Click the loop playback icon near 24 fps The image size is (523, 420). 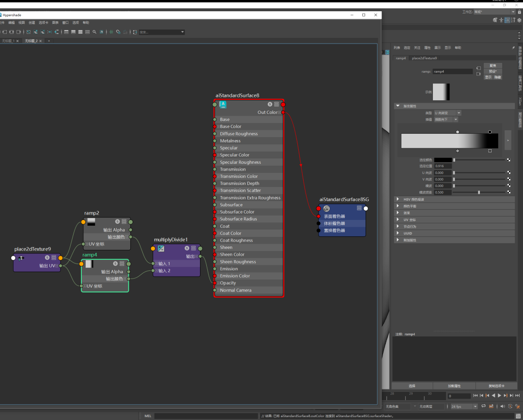pyautogui.click(x=483, y=406)
